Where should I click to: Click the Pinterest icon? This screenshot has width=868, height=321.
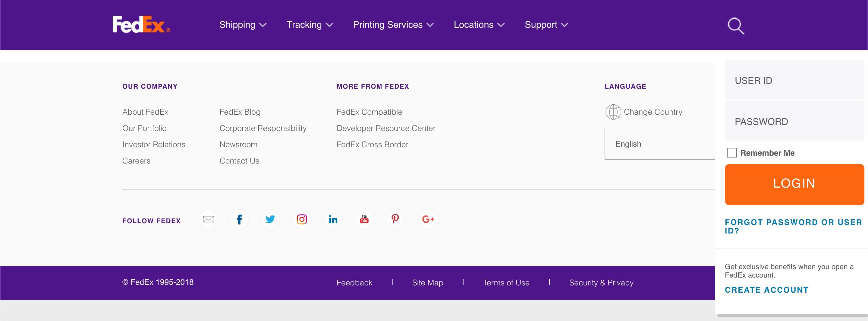click(x=395, y=219)
